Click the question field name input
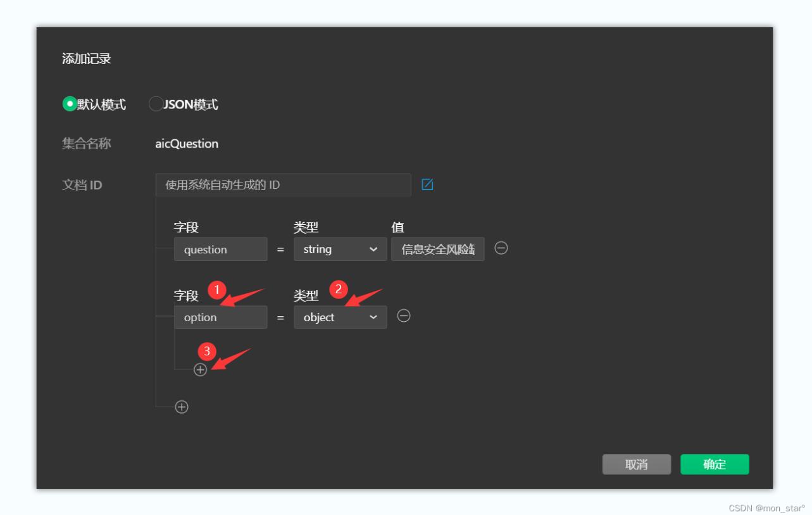Viewport: 812px width, 515px height. coord(220,249)
